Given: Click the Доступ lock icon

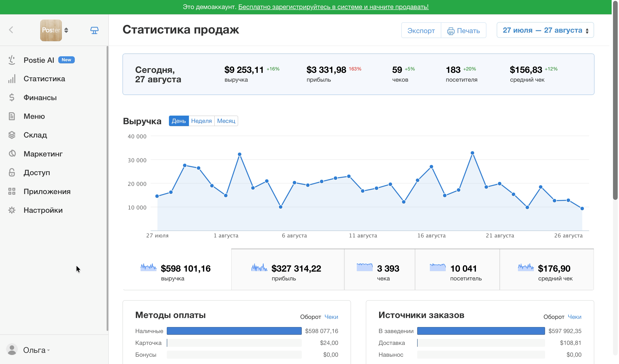Looking at the screenshot, I should (x=12, y=172).
